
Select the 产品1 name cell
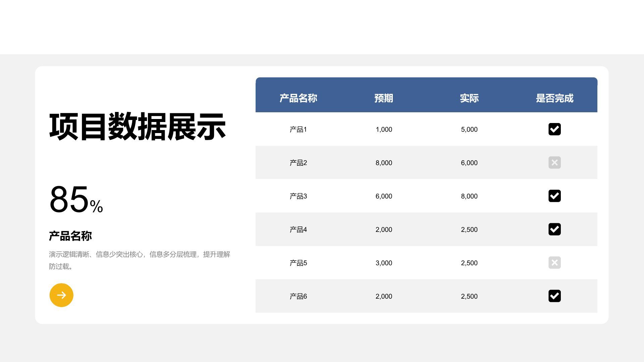tap(298, 129)
